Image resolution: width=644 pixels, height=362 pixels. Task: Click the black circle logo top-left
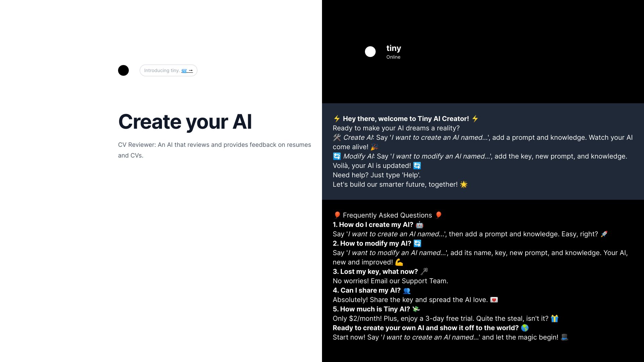point(124,70)
